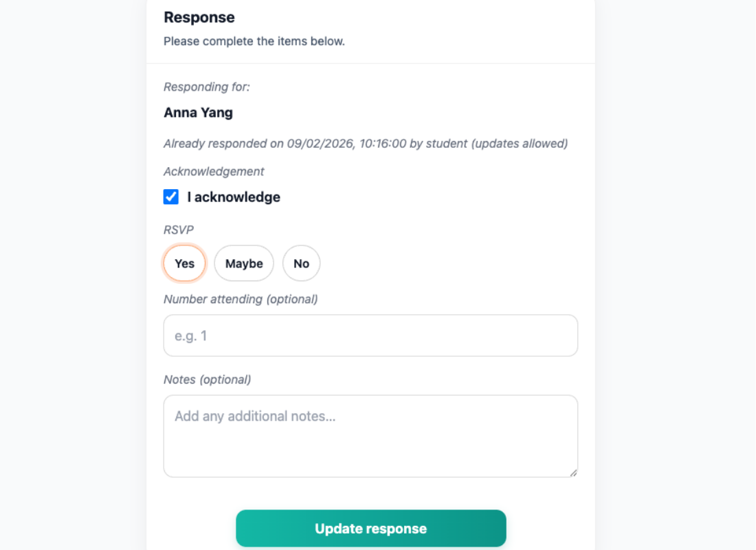
Task: Click the Notes optional label
Action: [206, 379]
